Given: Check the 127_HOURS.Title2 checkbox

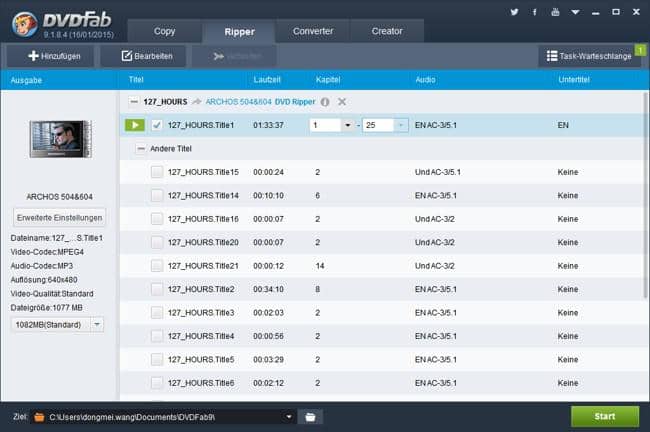Looking at the screenshot, I should (x=157, y=289).
